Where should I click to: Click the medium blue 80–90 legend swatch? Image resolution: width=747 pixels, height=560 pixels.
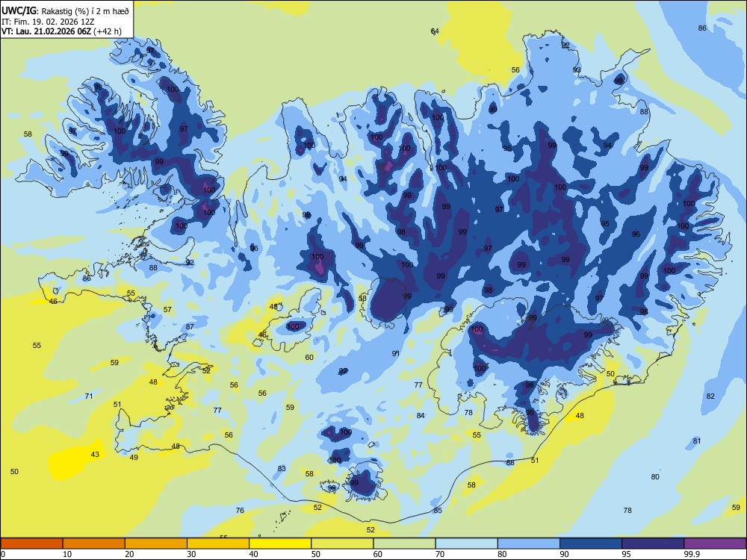coord(529,544)
